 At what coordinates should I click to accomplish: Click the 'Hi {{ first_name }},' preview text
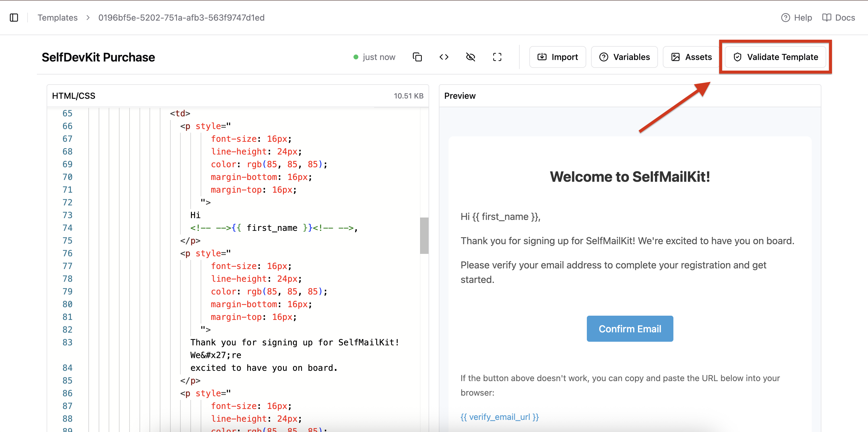(x=500, y=217)
